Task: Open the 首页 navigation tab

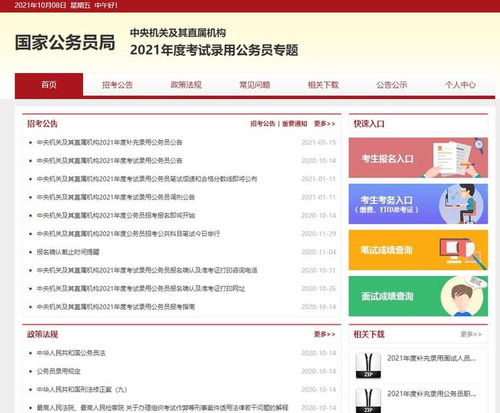Action: [x=49, y=85]
